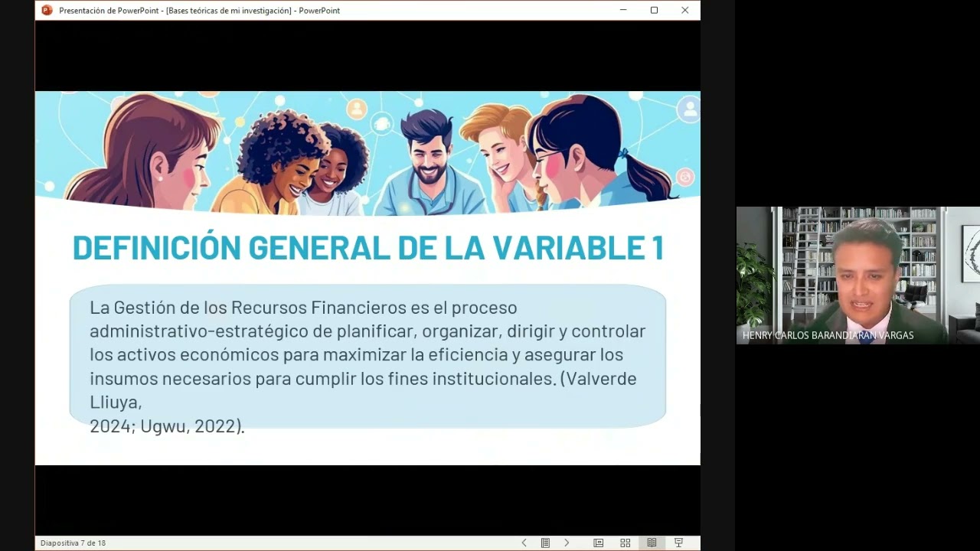Minimize the PowerPoint presentation window
980x551 pixels.
coord(623,10)
